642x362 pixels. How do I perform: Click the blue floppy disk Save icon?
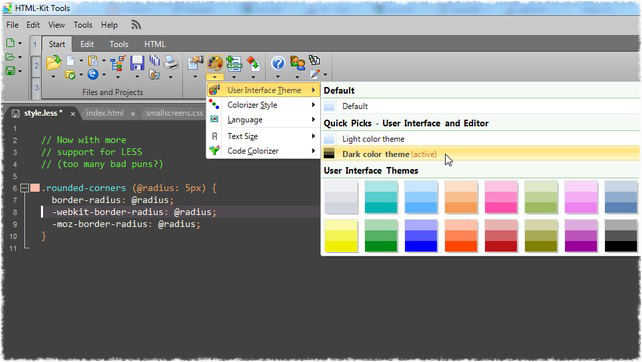point(137,63)
